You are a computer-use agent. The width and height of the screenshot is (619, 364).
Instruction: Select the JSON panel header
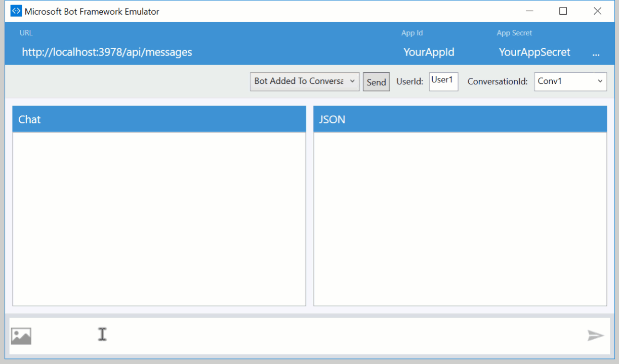[460, 119]
